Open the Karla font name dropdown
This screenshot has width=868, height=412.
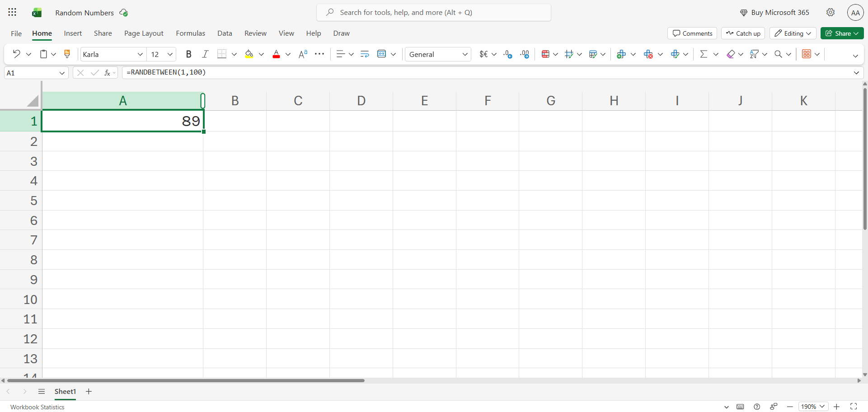point(140,54)
